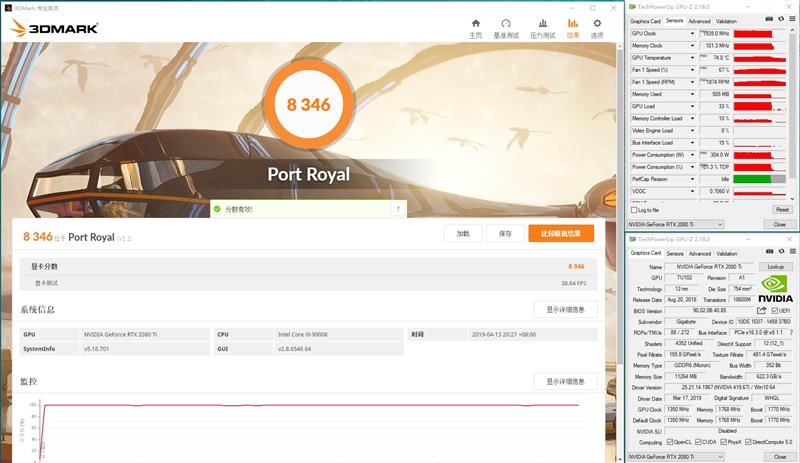Toggle the CUDA checkbox
This screenshot has width=800, height=463.
pyautogui.click(x=698, y=442)
